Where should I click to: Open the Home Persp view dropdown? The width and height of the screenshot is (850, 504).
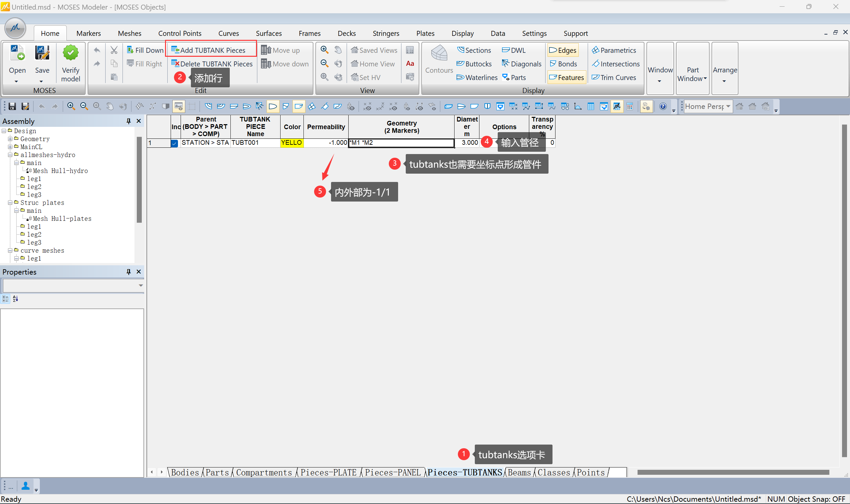pyautogui.click(x=728, y=107)
